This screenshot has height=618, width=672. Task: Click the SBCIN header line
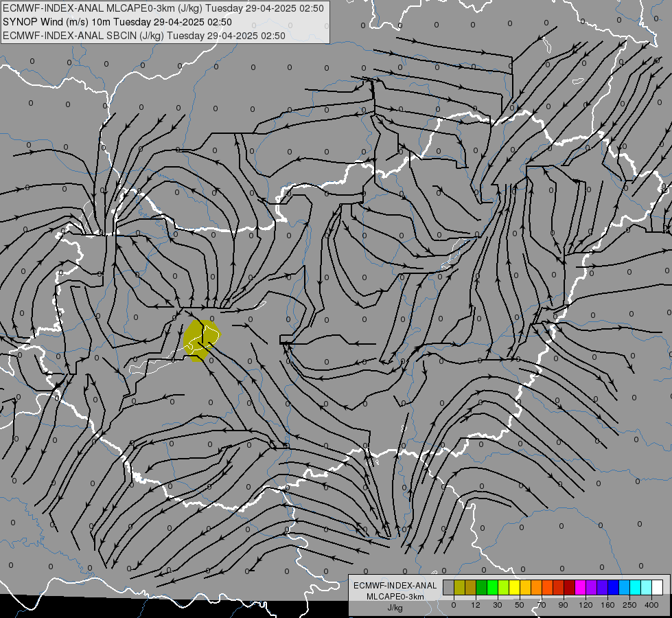(144, 36)
